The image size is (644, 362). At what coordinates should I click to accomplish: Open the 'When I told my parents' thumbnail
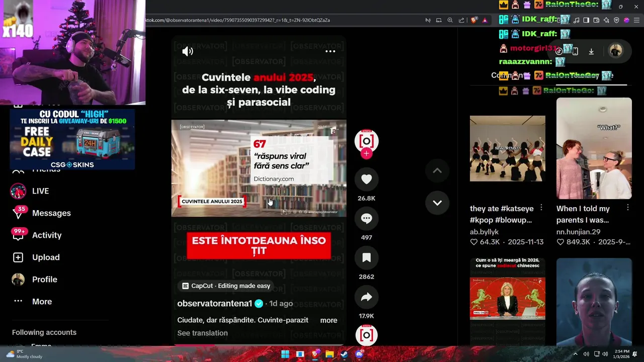click(x=594, y=148)
